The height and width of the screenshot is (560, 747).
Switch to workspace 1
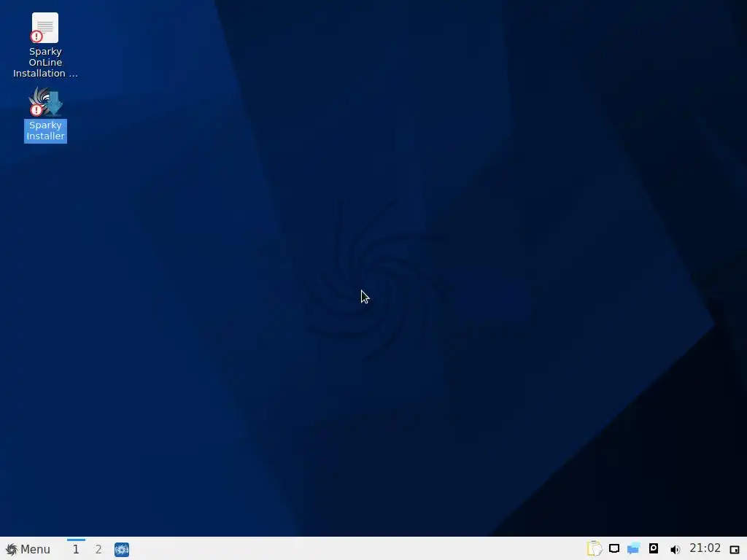point(76,549)
